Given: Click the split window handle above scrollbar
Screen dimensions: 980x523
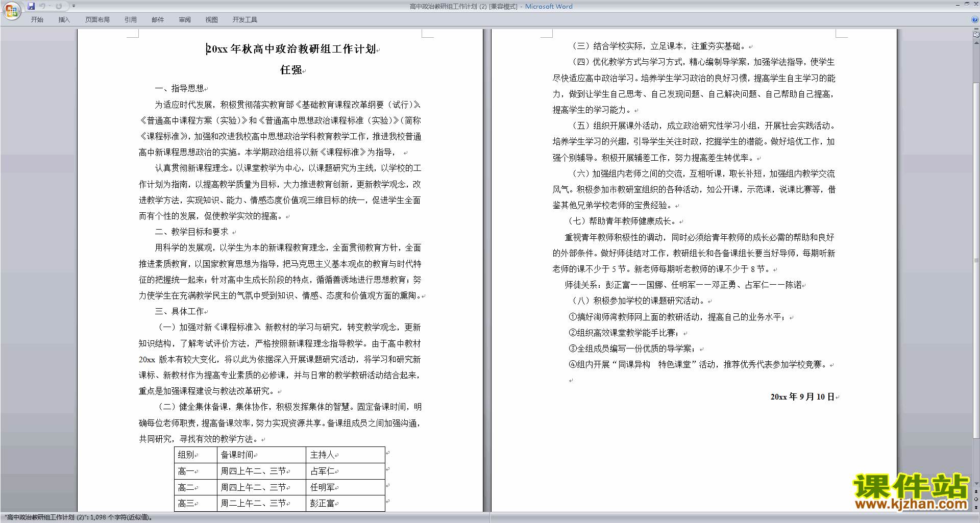Looking at the screenshot, I should [976, 30].
